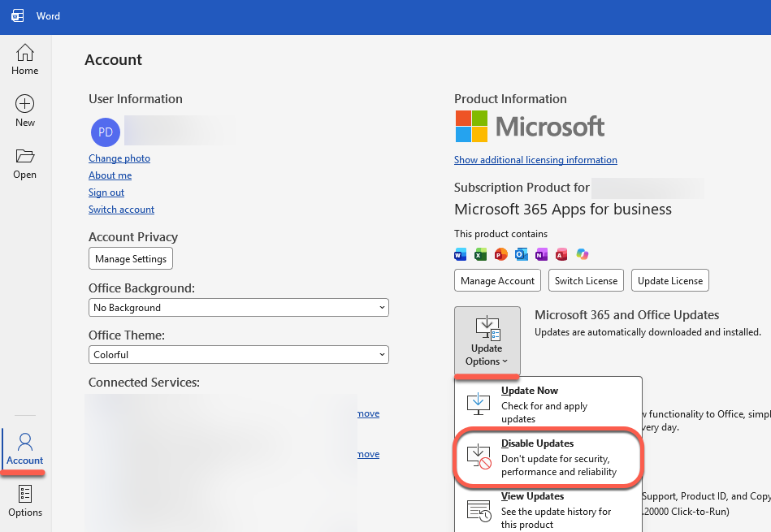Click the first Remove link under Connected Services
This screenshot has height=532, width=771.
tap(369, 413)
